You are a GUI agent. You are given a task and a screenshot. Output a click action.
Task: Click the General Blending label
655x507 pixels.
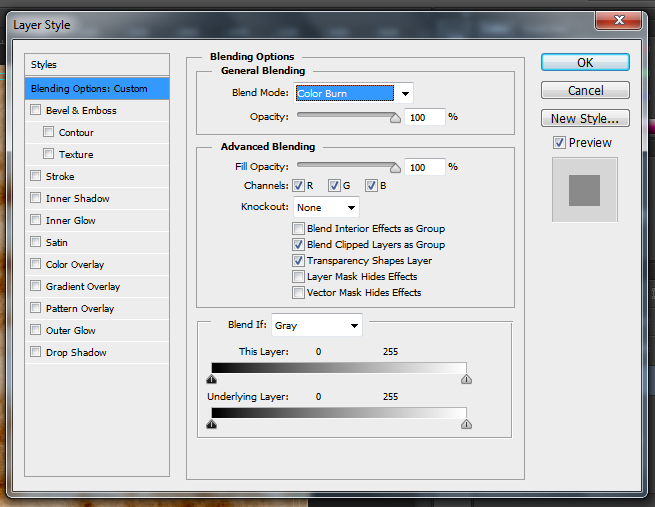[263, 71]
